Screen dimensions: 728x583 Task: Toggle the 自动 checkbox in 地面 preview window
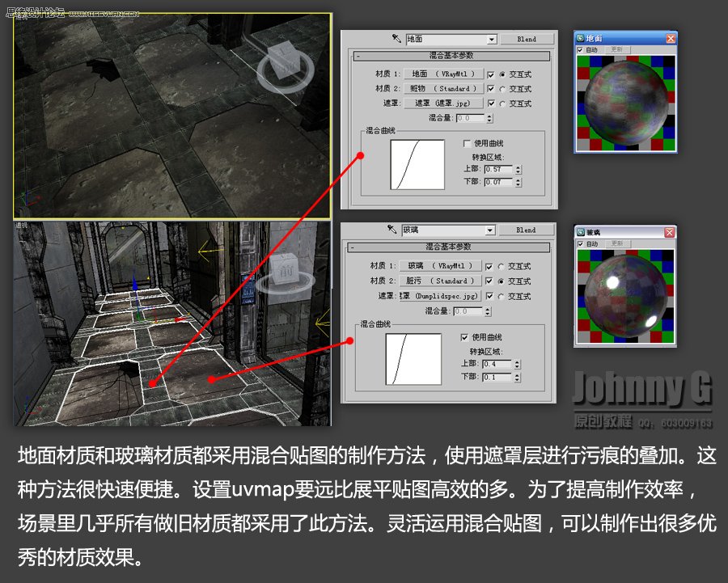pos(578,50)
